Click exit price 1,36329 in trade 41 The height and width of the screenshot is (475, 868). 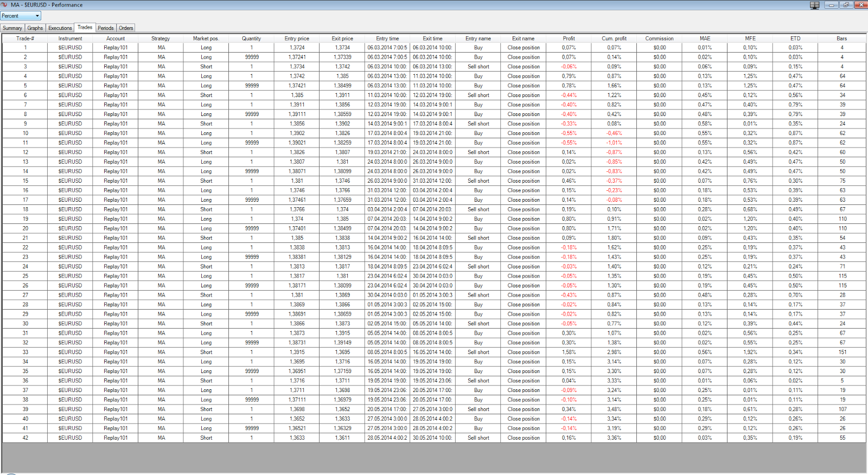coord(342,428)
